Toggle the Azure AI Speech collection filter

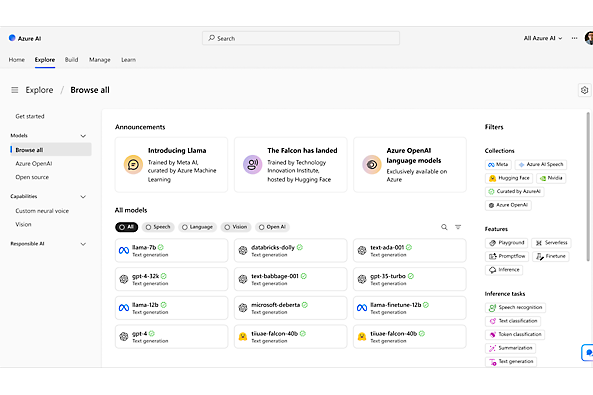(541, 165)
